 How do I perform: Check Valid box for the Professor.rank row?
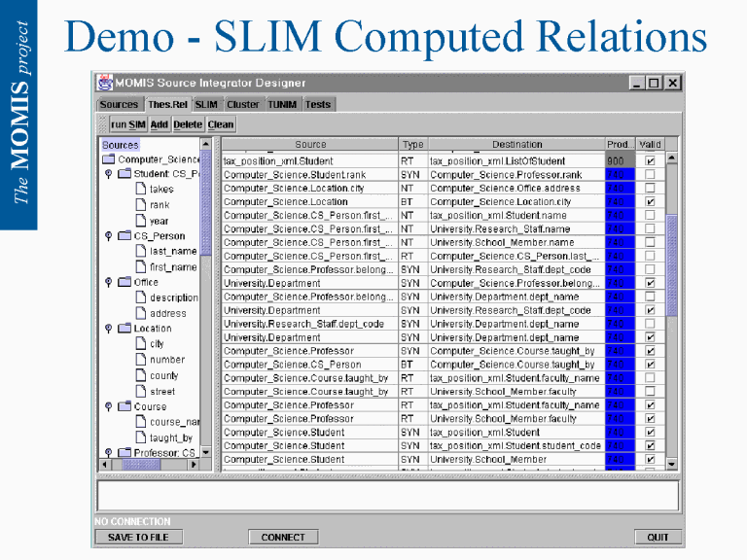(x=650, y=175)
